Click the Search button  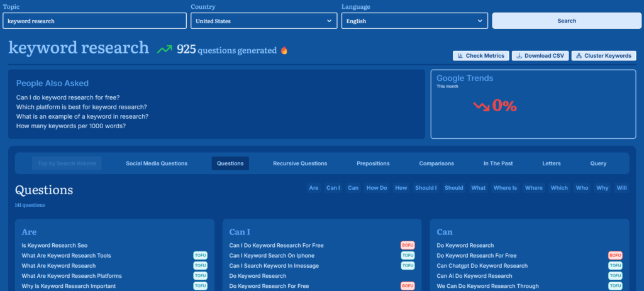(567, 21)
